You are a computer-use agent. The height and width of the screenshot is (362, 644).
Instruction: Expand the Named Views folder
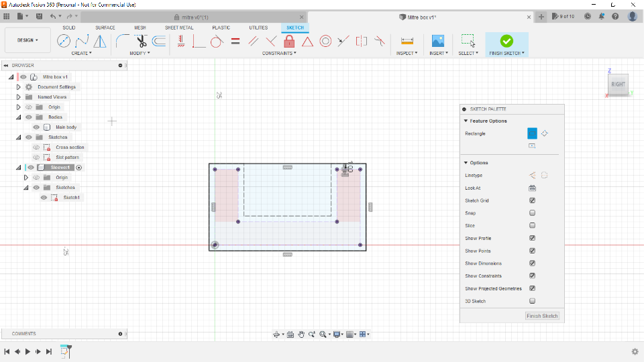click(x=18, y=97)
